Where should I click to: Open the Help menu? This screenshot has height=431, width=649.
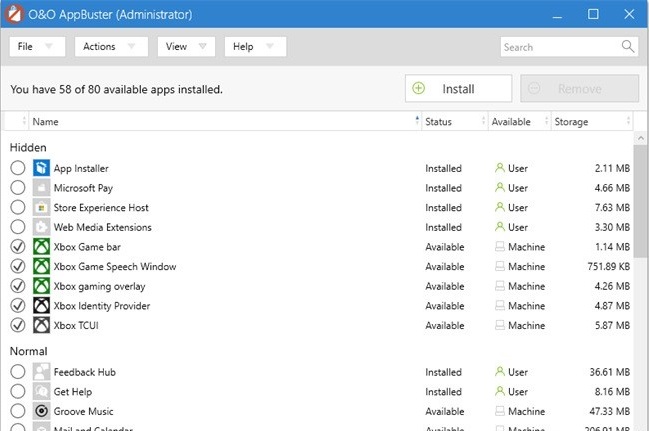255,47
